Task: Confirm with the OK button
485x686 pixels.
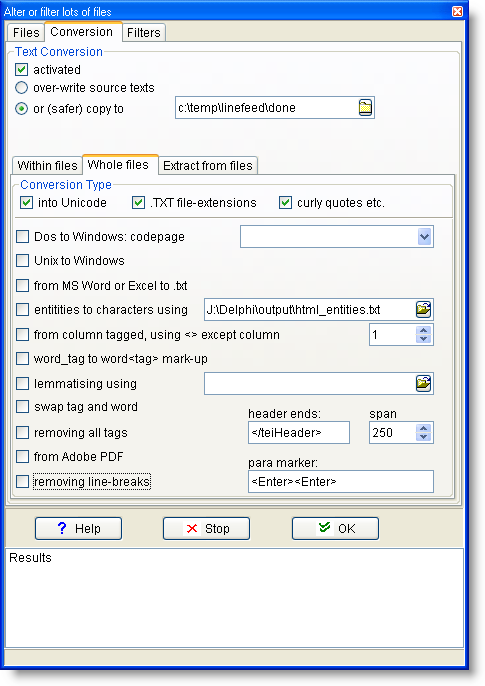Action: 335,528
